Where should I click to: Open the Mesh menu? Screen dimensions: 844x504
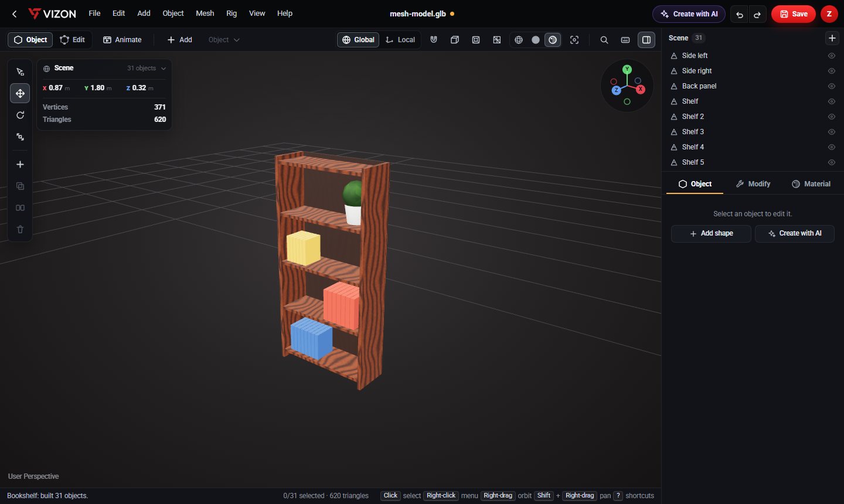tap(205, 13)
